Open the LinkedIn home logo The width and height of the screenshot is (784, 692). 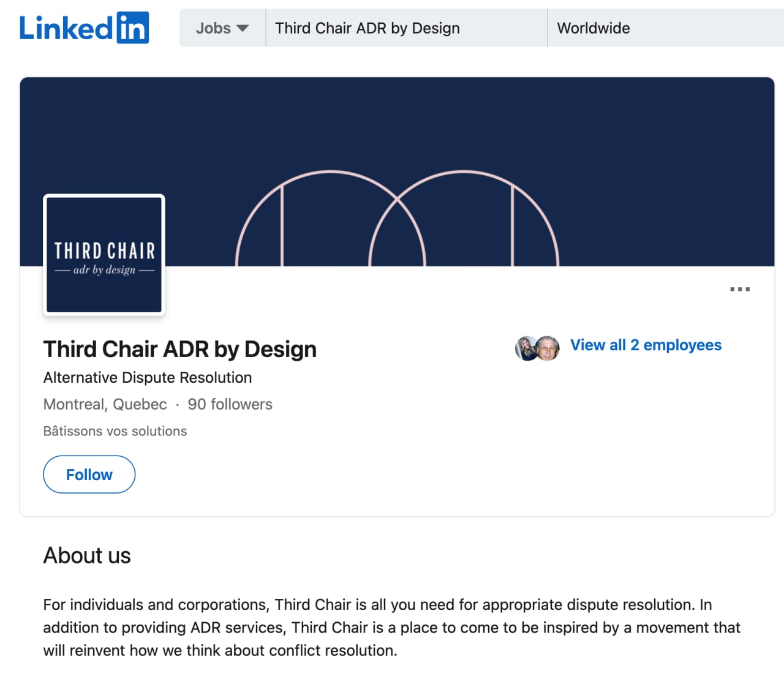point(84,28)
